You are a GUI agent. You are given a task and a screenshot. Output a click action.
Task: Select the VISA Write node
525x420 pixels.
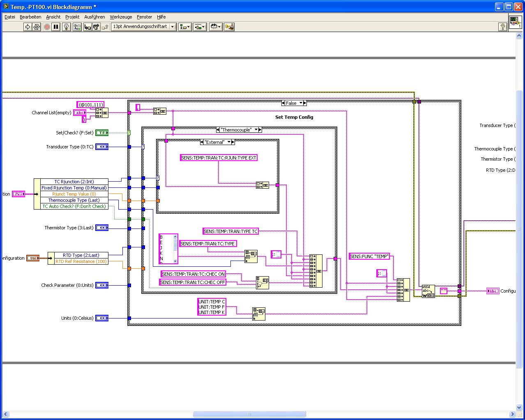pyautogui.click(x=428, y=291)
